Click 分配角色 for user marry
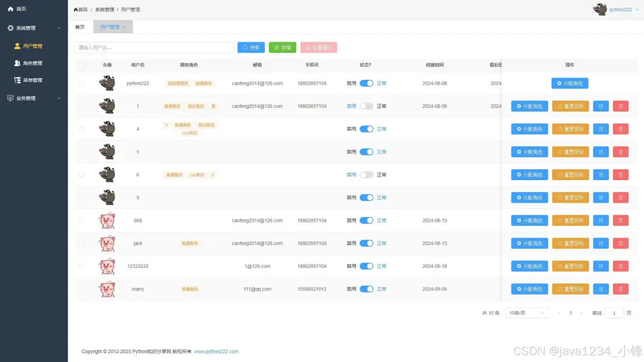The width and height of the screenshot is (644, 362). (x=529, y=289)
